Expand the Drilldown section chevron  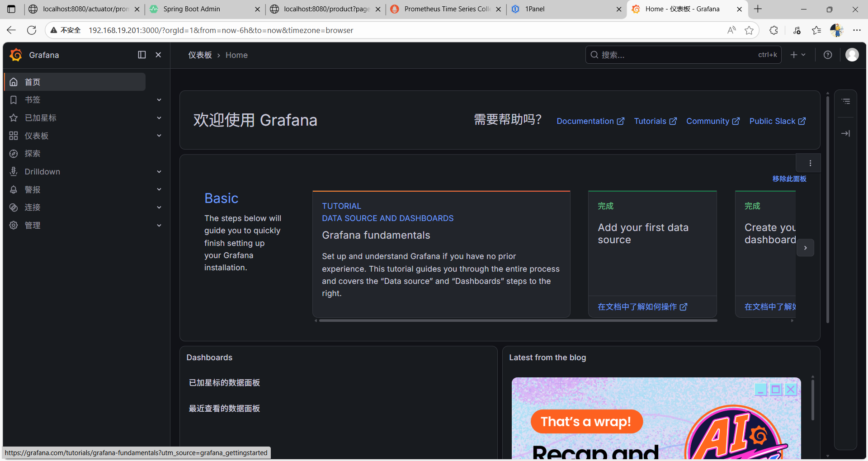pos(159,172)
